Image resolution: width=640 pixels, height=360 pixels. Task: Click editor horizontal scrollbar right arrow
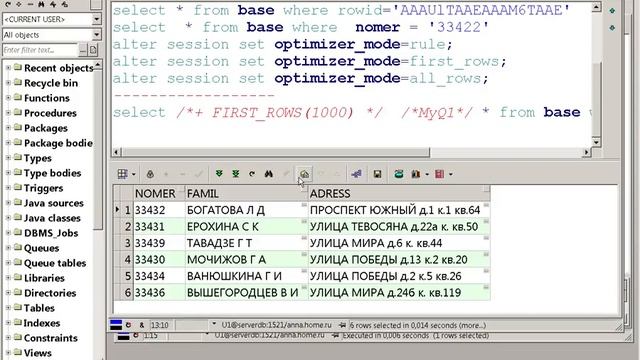(587, 152)
